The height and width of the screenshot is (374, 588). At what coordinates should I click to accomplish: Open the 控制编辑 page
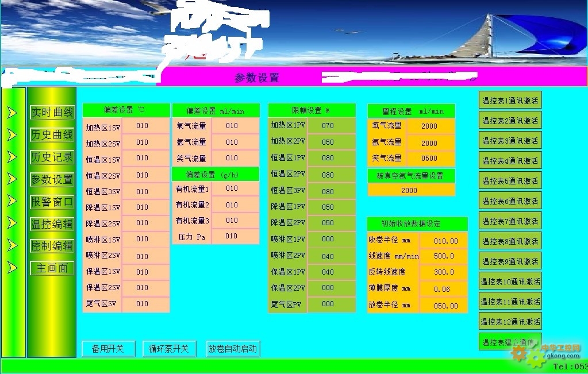(x=52, y=246)
